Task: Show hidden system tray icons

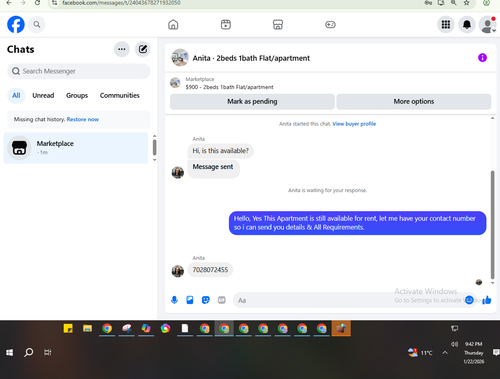Action: click(x=445, y=353)
